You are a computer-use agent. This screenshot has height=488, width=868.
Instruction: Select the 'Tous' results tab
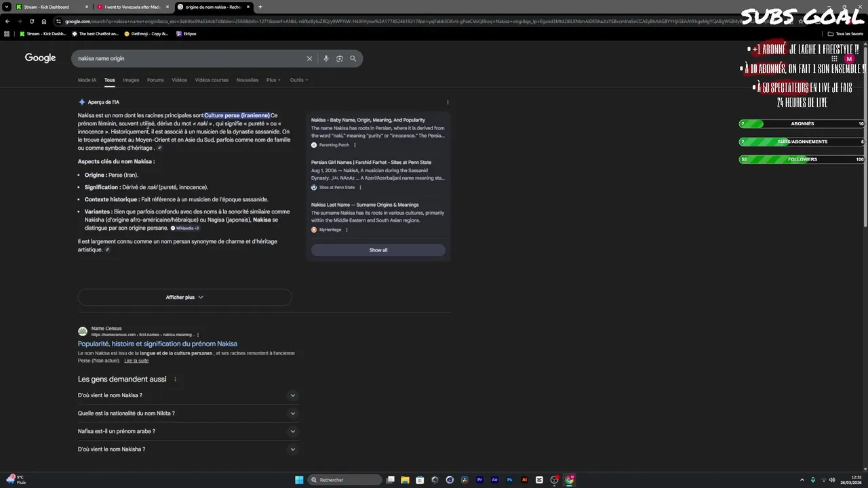tap(109, 80)
